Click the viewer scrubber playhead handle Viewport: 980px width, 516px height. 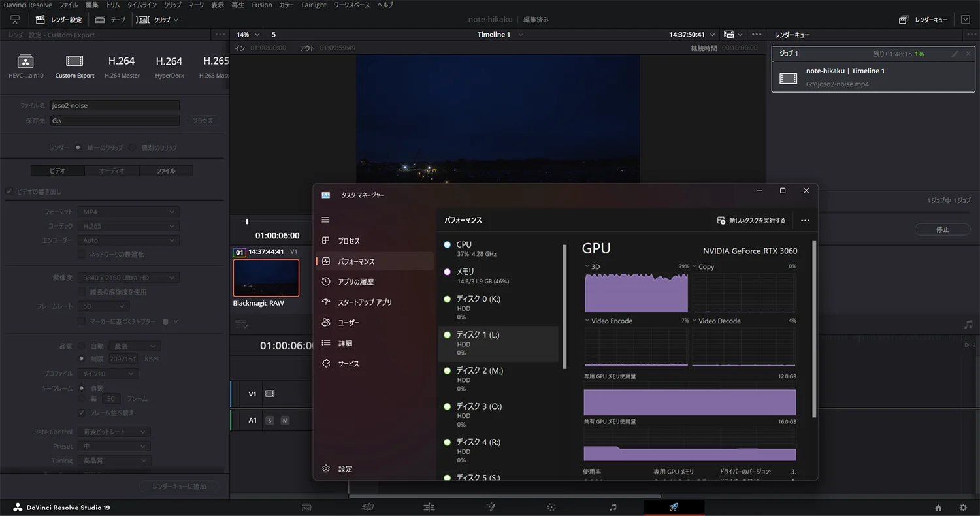[x=247, y=221]
